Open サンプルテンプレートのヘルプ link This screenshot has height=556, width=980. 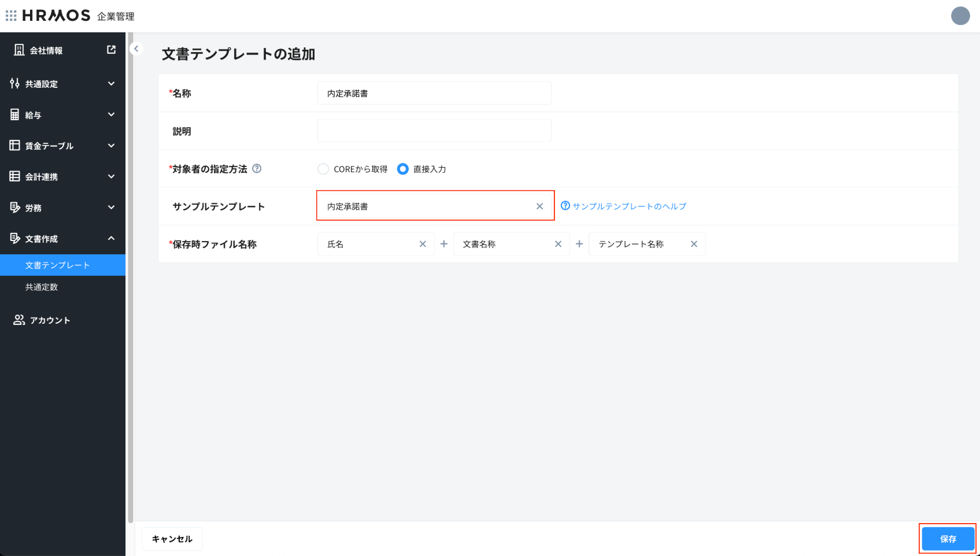click(x=629, y=206)
